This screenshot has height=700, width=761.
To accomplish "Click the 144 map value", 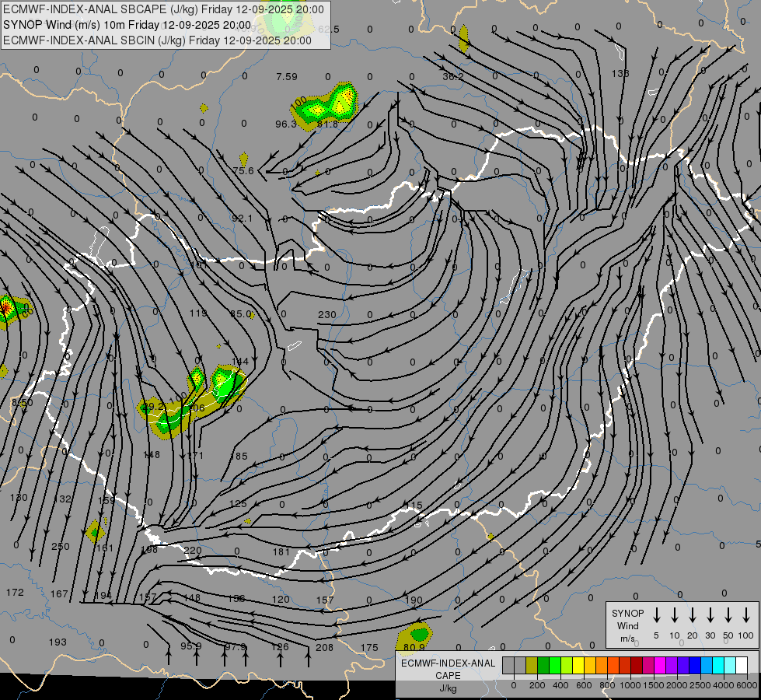I will [x=240, y=362].
